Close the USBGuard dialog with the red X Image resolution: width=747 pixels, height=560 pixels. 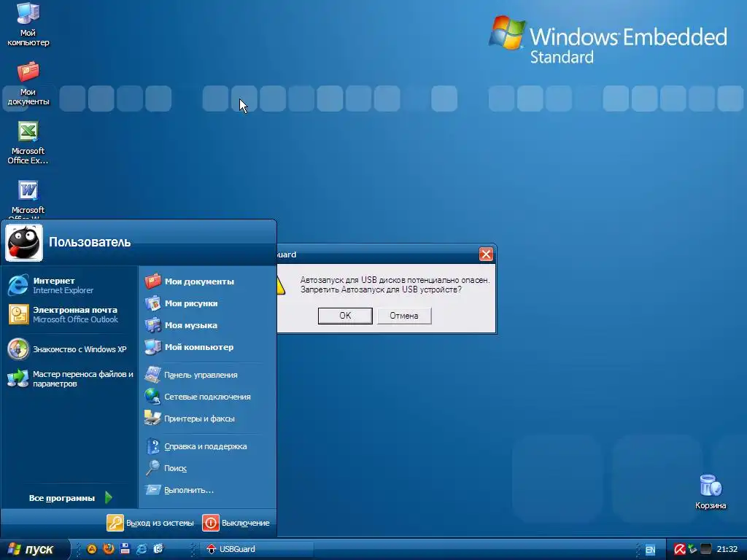pos(486,254)
